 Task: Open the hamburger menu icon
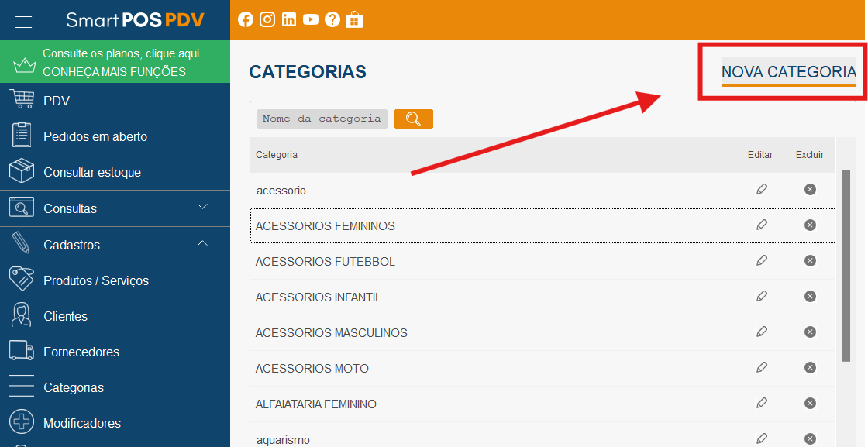click(x=23, y=22)
